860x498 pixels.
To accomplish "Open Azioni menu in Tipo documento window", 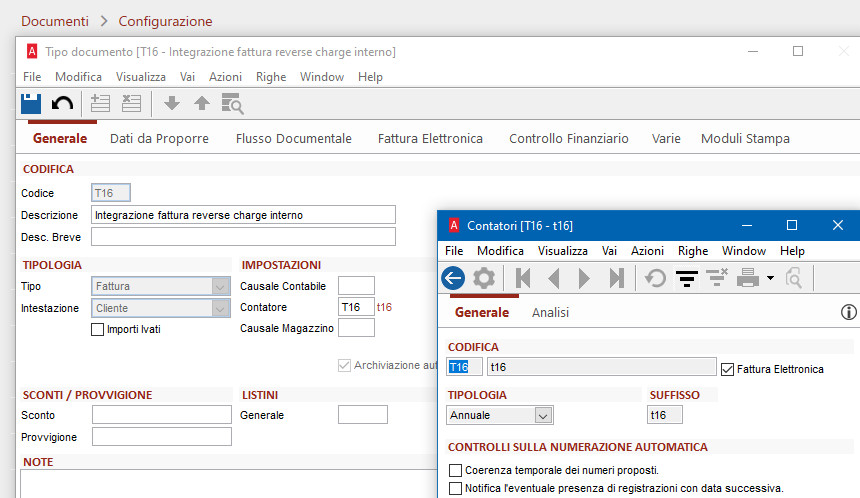I will (x=225, y=77).
